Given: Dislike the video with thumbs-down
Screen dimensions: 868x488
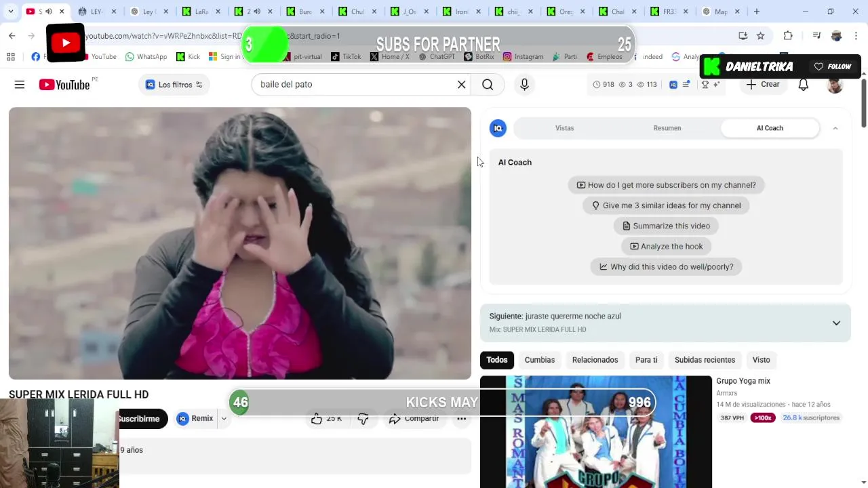Looking at the screenshot, I should tap(363, 420).
